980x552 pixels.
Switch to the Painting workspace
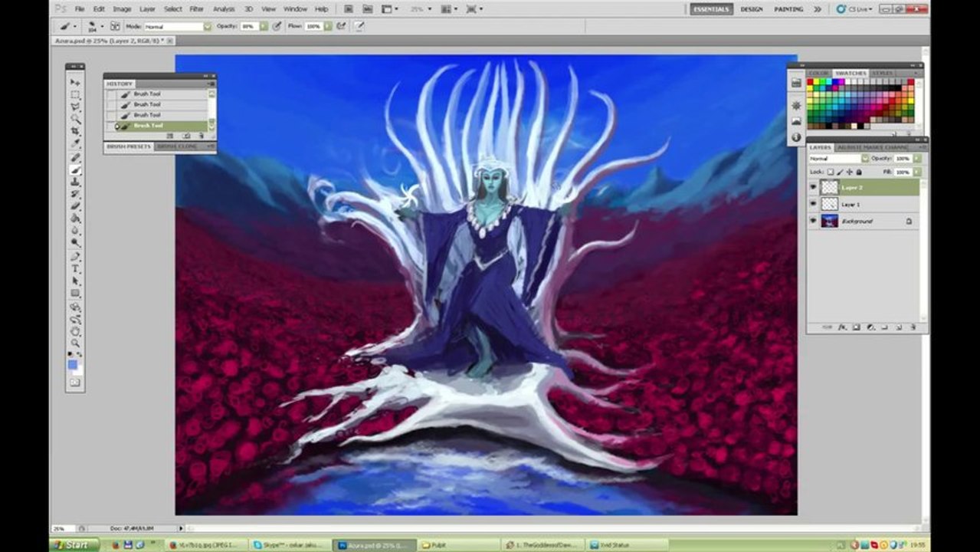pyautogui.click(x=788, y=9)
